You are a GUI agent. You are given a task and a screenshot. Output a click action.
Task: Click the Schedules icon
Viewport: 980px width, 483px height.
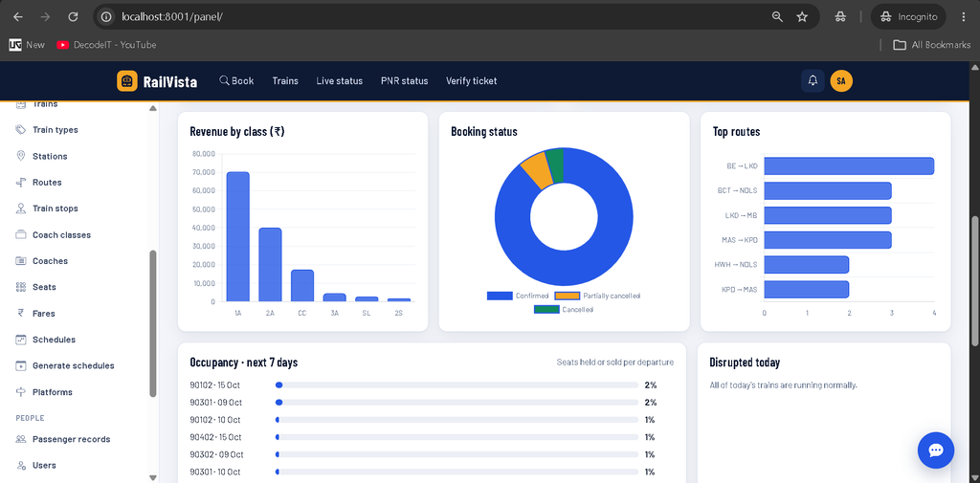coord(21,340)
